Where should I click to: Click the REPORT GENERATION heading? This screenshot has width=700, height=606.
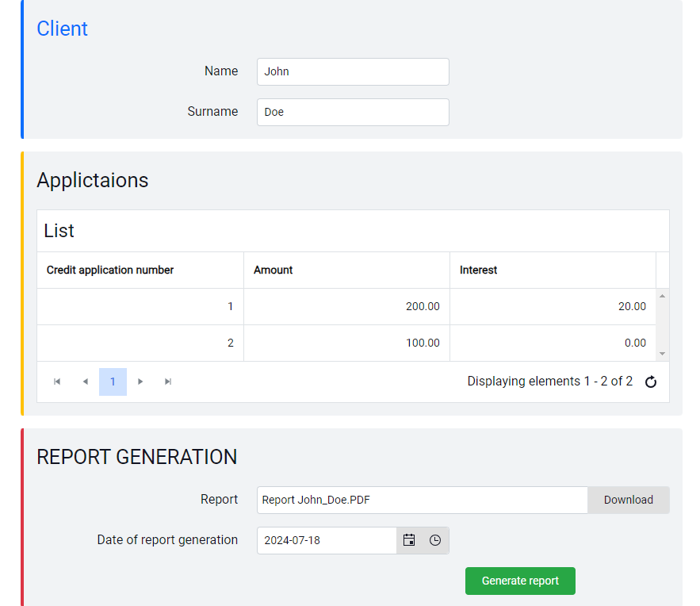pos(136,457)
